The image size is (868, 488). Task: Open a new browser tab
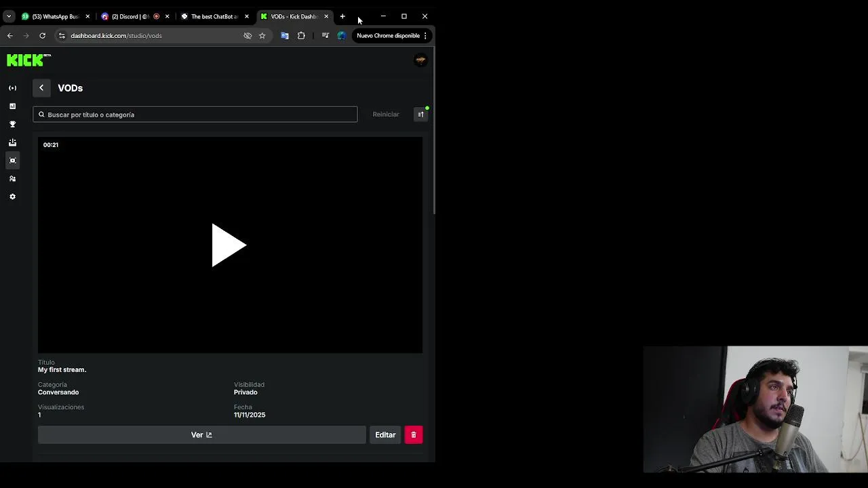coord(342,16)
